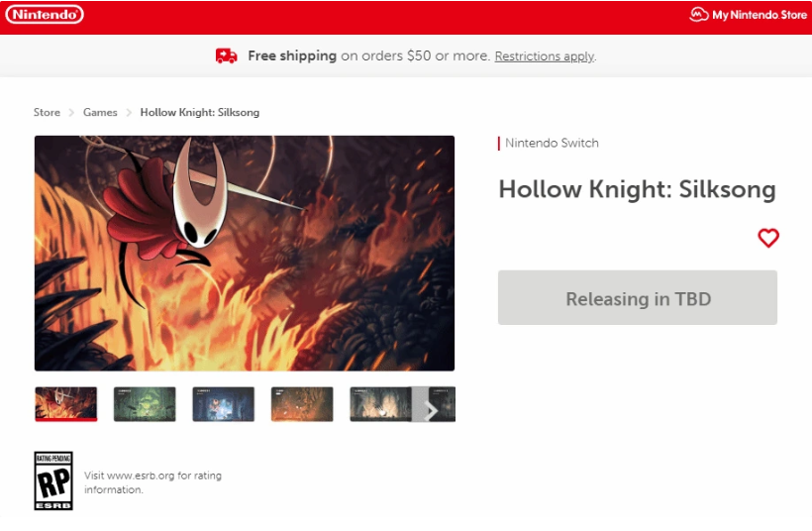
Task: Click the ESRB Rating Pending icon
Action: 53,480
